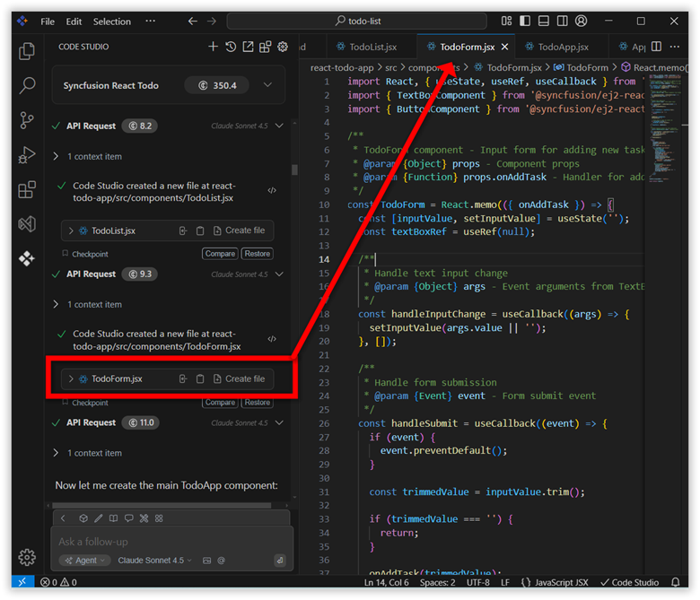The image size is (700, 600).
Task: Expand the Syncfusion React Todo task header
Action: [267, 85]
